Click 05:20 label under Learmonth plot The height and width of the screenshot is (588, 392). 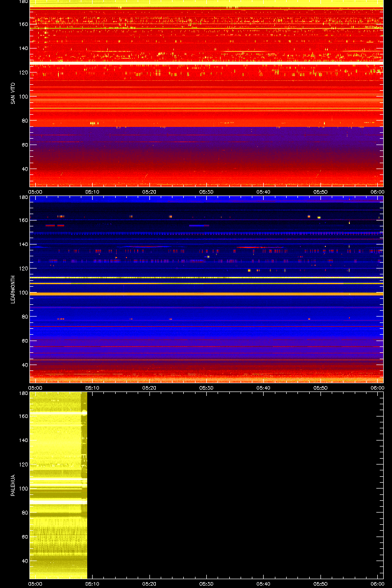(149, 388)
